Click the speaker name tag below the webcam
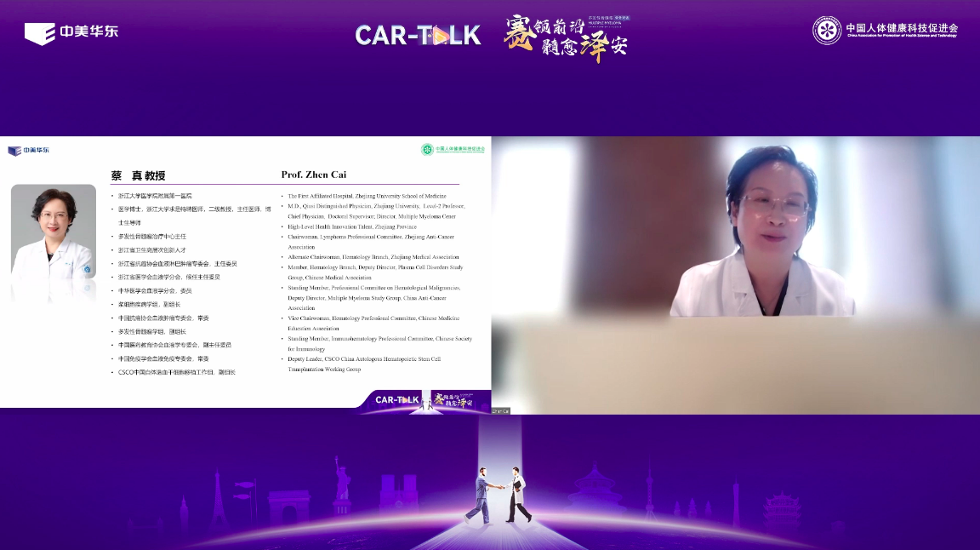Viewport: 980px width, 550px height. tap(501, 410)
